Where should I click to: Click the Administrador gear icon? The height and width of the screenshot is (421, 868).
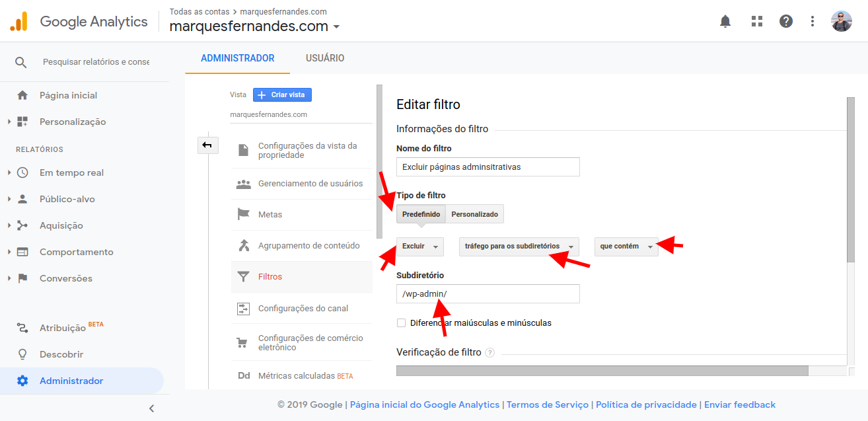tap(22, 381)
